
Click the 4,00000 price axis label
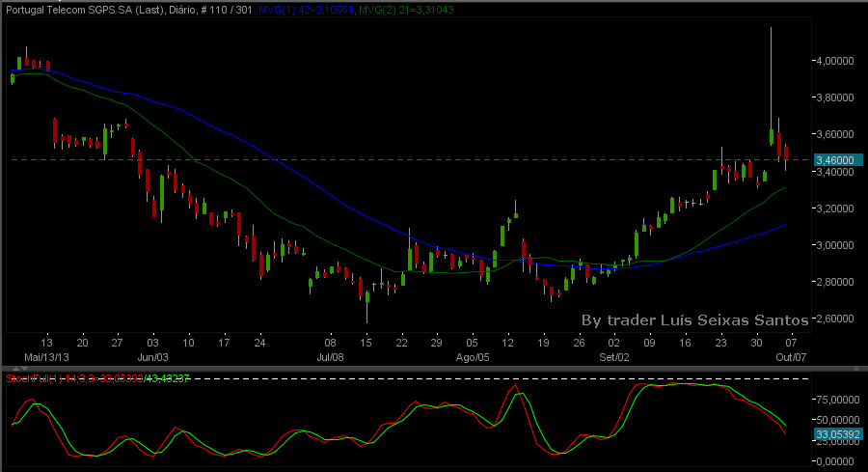(835, 61)
